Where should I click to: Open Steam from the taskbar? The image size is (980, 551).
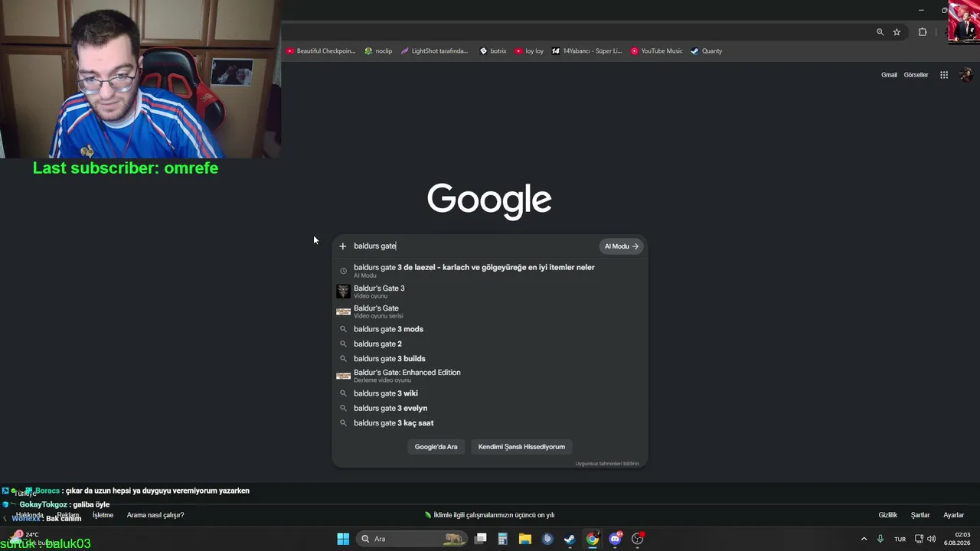[x=570, y=539]
